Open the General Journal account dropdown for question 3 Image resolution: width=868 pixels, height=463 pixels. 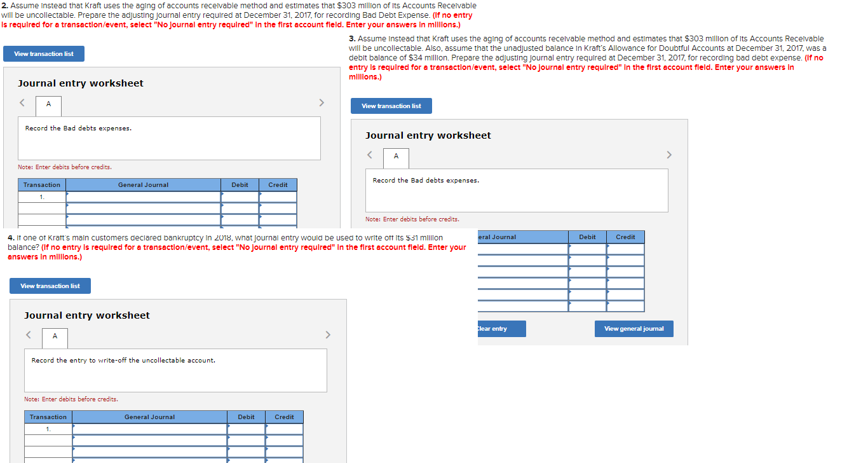point(521,247)
